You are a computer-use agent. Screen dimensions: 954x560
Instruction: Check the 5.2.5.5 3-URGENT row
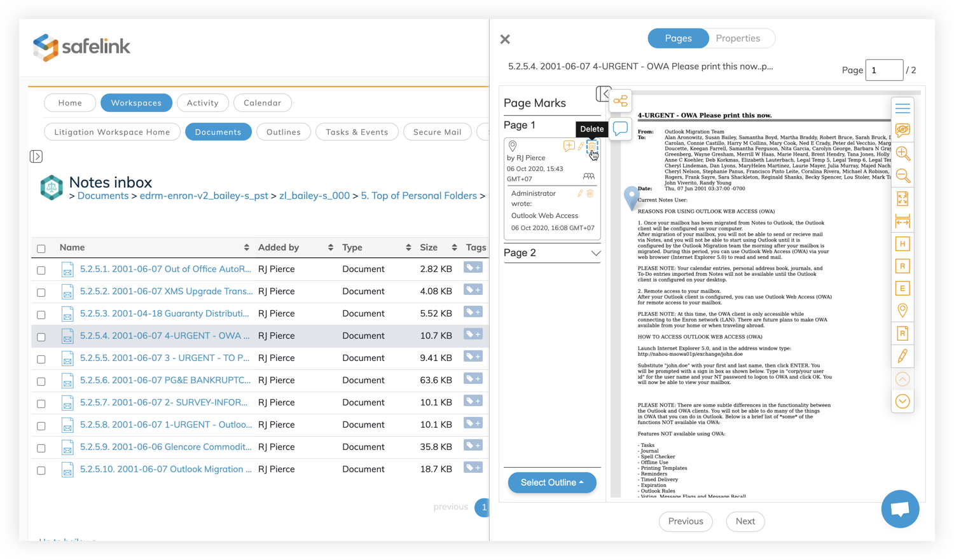tap(41, 359)
